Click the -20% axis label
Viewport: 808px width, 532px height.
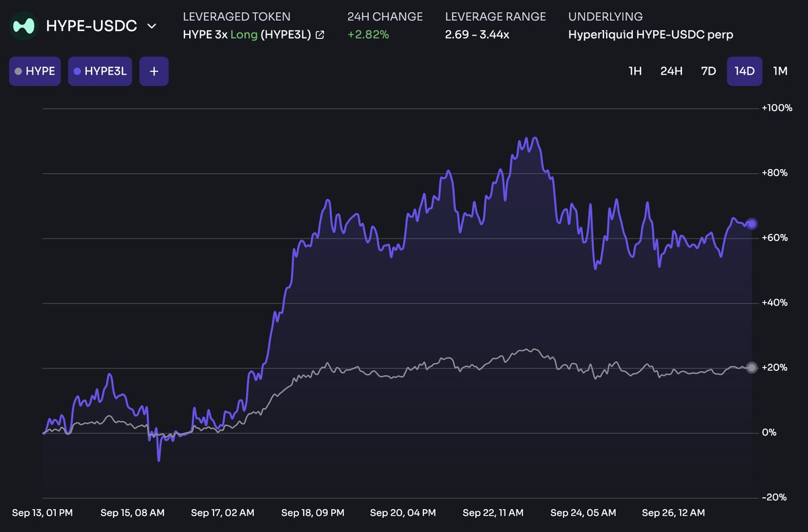pos(773,497)
